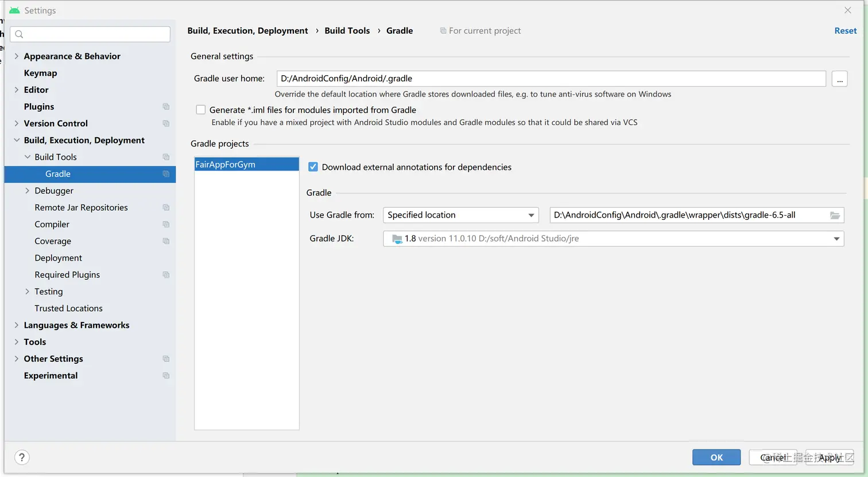Open Remote Jar Repositories settings
868x477 pixels.
81,208
